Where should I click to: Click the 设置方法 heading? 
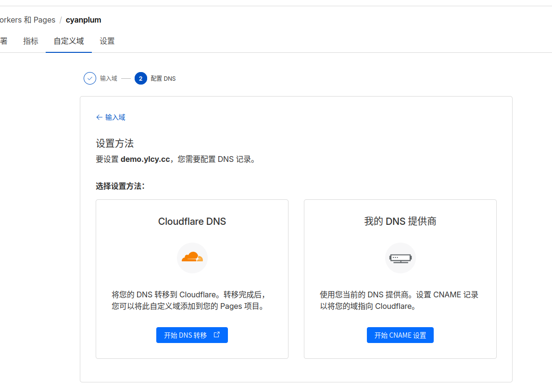(x=115, y=144)
